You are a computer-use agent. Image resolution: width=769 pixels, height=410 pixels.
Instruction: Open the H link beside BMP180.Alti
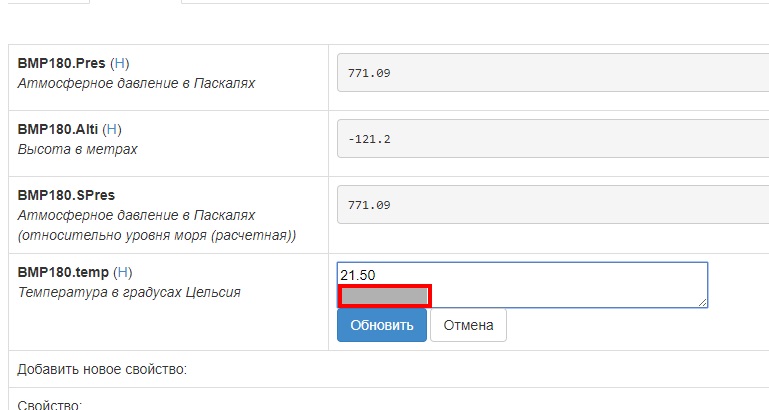pyautogui.click(x=112, y=129)
